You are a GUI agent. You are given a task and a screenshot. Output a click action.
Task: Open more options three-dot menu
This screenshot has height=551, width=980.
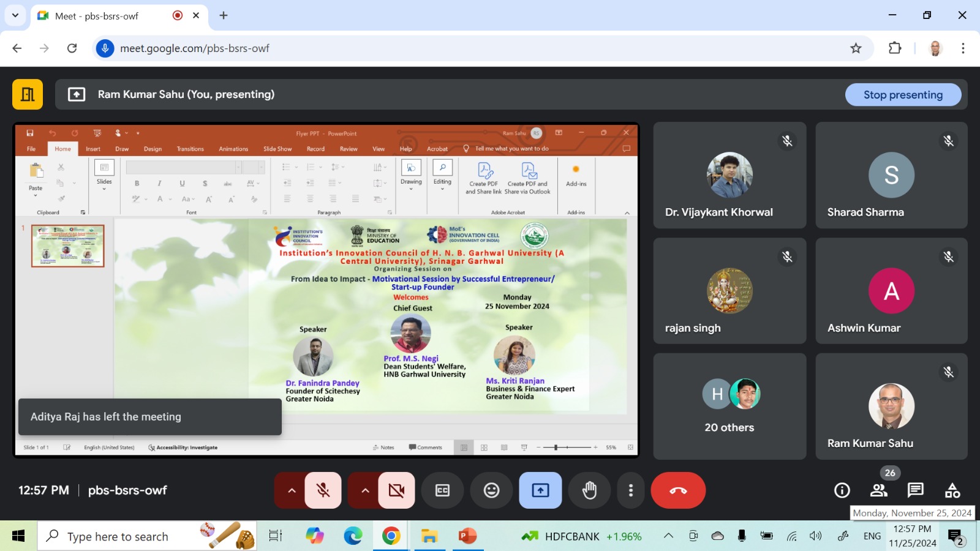[630, 490]
